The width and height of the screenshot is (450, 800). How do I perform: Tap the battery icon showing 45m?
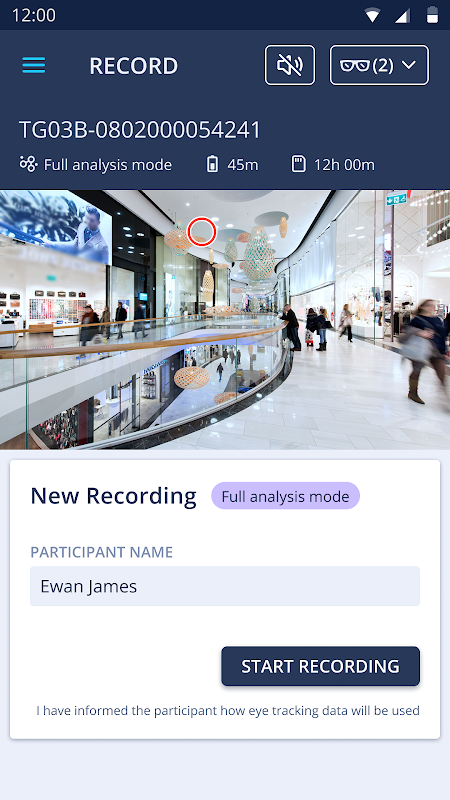point(212,164)
